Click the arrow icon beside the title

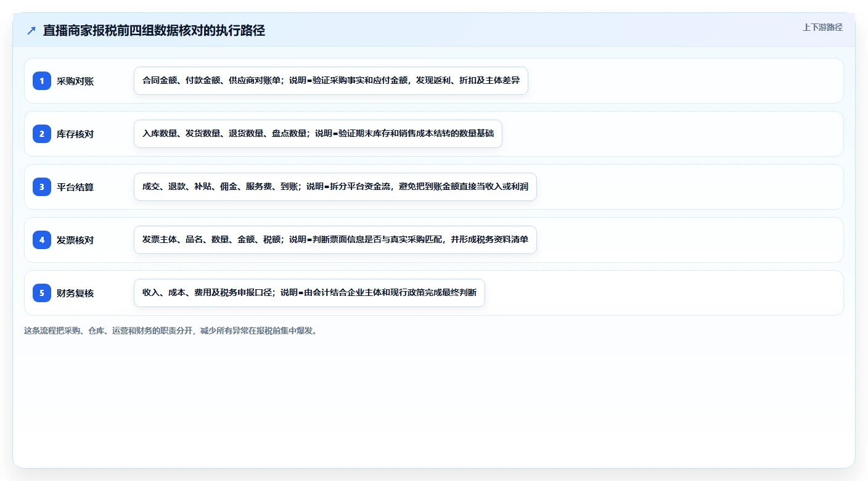pos(31,31)
